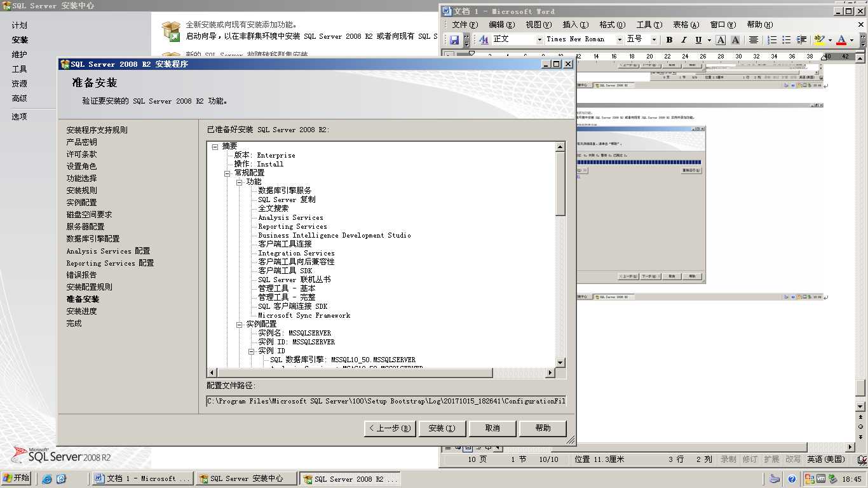Open the 窗口(W) menu in Word
This screenshot has height=488, width=868.
point(722,25)
